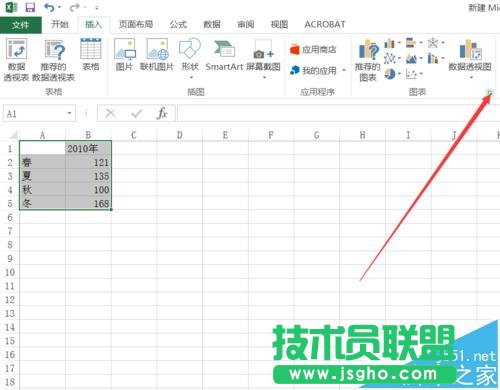Click the formula bar cancel X icon
Image resolution: width=500 pixels, height=390 pixels.
[110, 114]
